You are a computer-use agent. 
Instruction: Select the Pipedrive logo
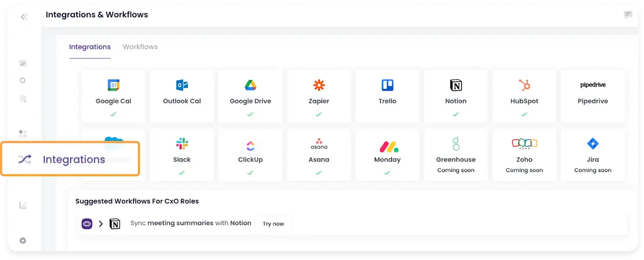pyautogui.click(x=592, y=85)
